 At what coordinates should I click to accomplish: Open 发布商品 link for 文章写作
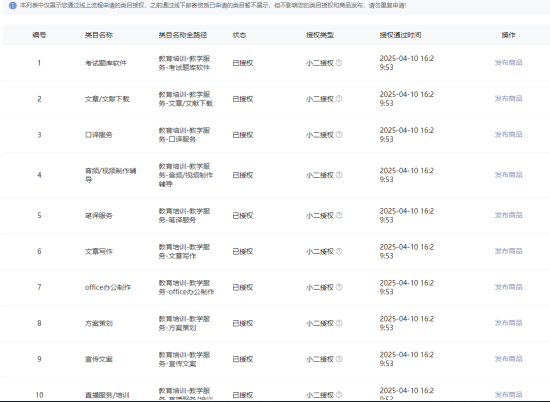508,252
